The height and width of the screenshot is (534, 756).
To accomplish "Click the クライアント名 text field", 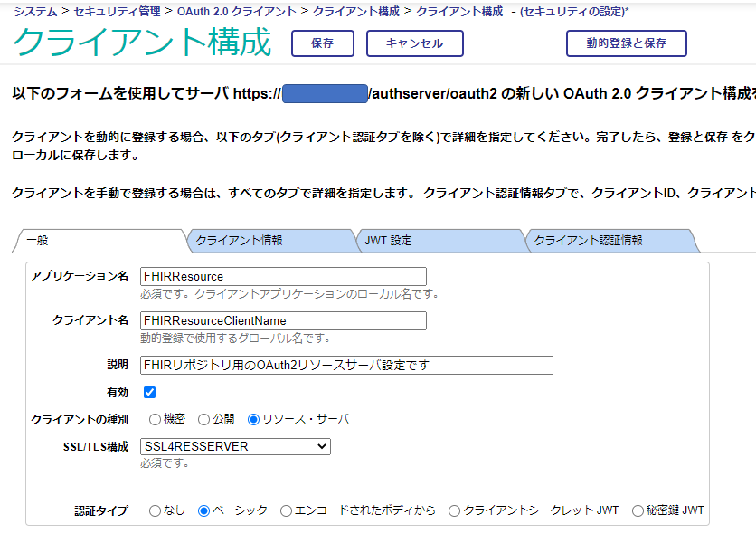I will click(283, 320).
